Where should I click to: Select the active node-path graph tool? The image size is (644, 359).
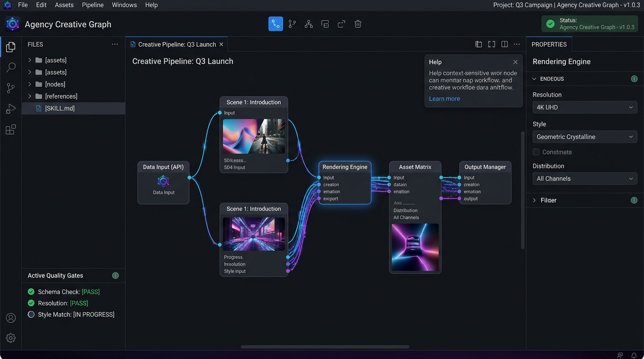(x=276, y=24)
